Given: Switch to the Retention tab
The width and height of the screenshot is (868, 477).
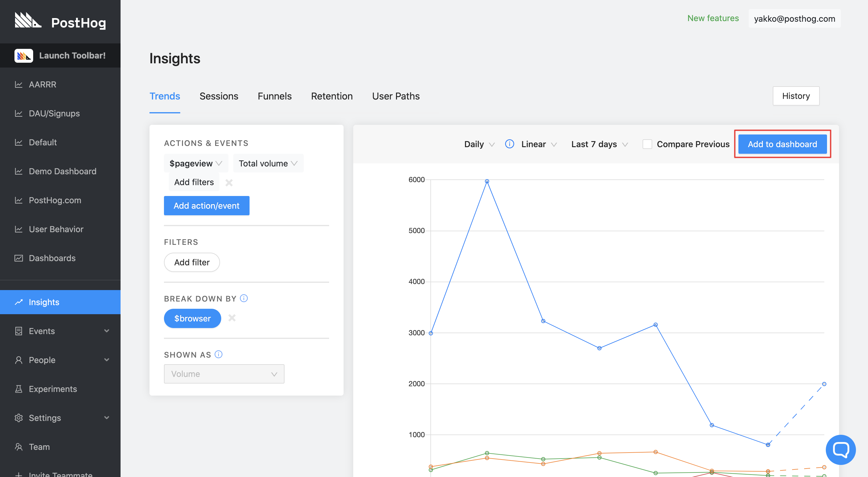Looking at the screenshot, I should 332,96.
